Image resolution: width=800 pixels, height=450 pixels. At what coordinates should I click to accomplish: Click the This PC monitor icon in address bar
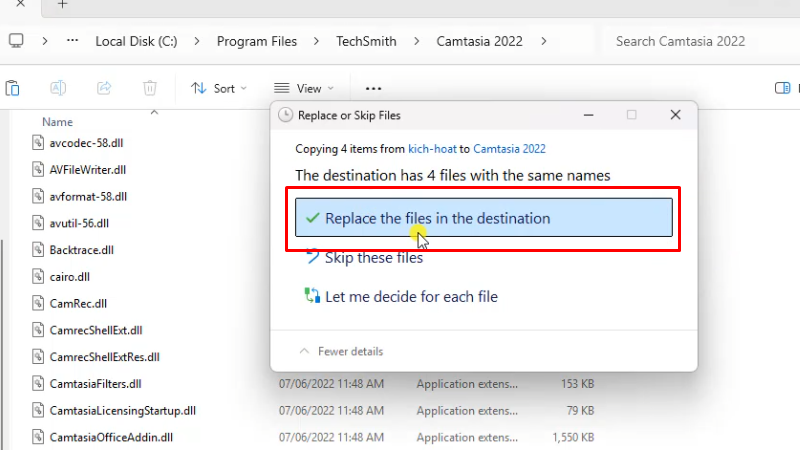pyautogui.click(x=16, y=41)
